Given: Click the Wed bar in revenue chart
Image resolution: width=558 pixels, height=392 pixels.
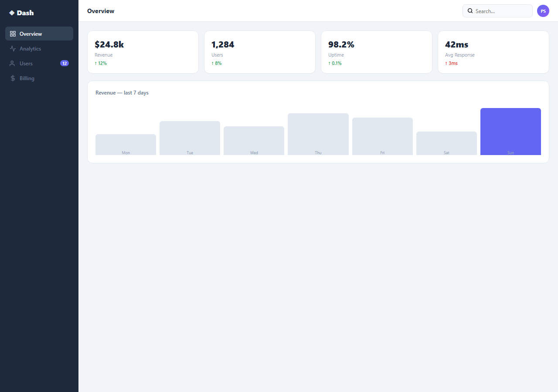Looking at the screenshot, I should click(x=254, y=141).
